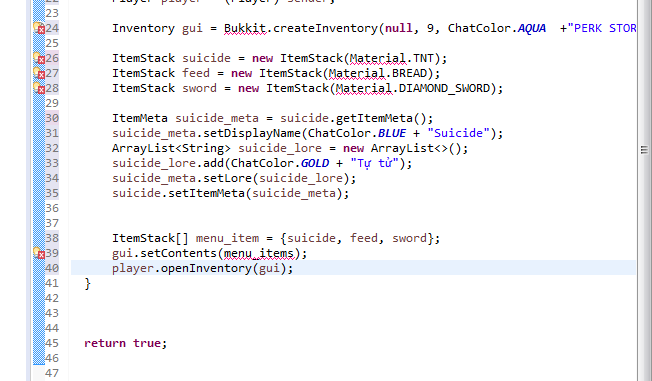
Task: Click line number 45 in the gutter
Action: click(52, 343)
